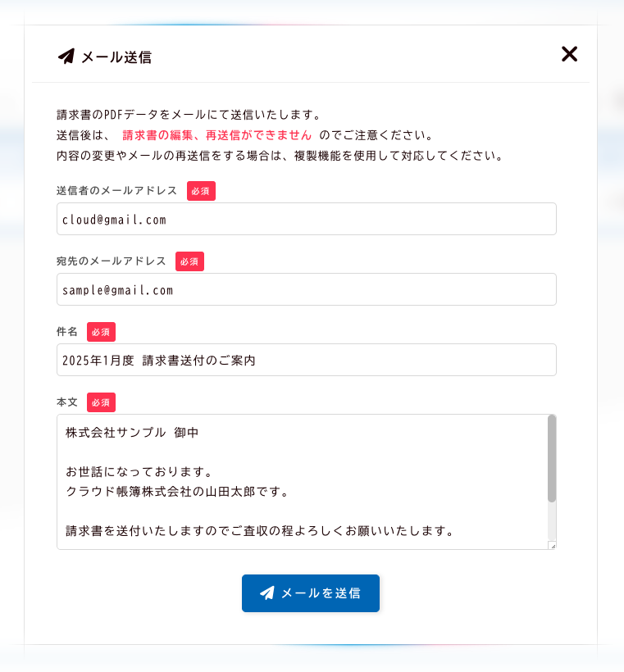Click the 必須 badge beside 送信者のメールアドレス
This screenshot has height=672, width=624.
coord(201,191)
